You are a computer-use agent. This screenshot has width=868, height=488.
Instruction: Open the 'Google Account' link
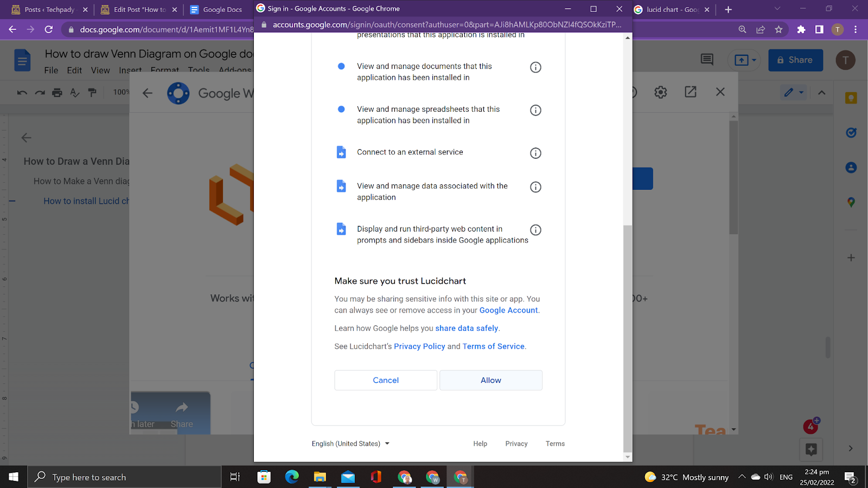click(508, 310)
